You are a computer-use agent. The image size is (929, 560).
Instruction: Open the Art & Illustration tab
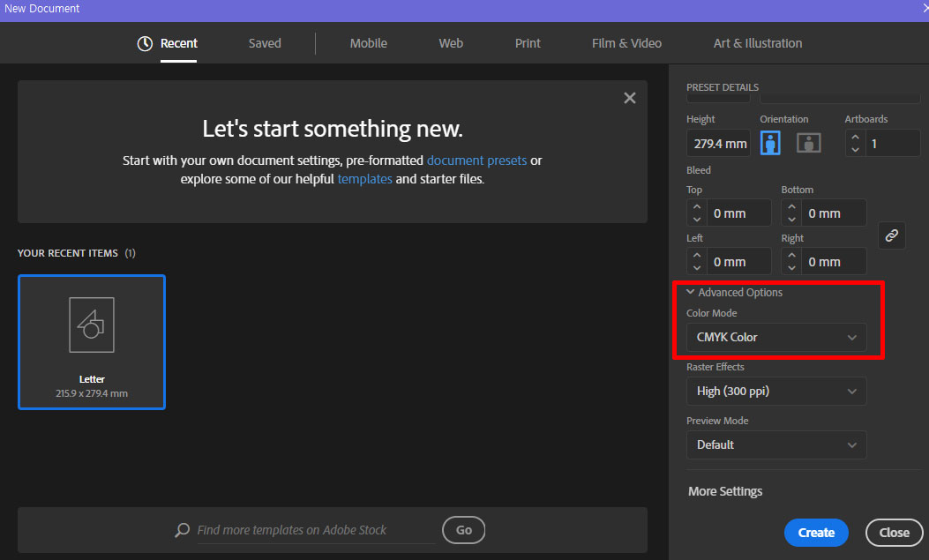[757, 43]
